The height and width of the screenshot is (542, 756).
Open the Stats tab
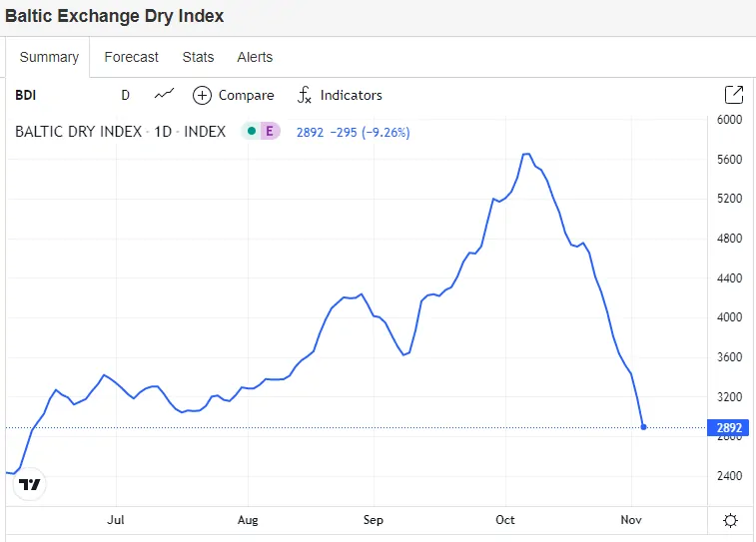pyautogui.click(x=198, y=57)
